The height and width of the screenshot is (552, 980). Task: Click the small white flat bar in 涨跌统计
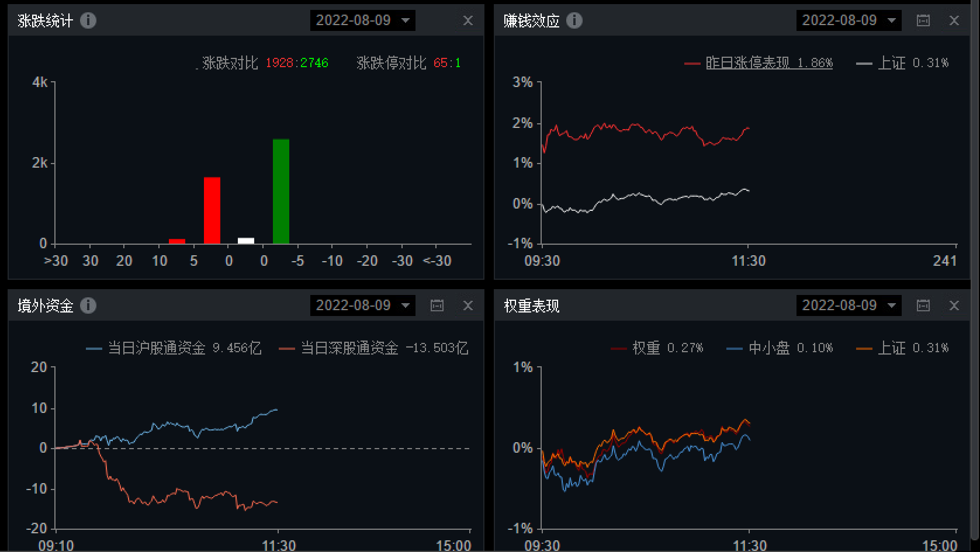coord(246,241)
